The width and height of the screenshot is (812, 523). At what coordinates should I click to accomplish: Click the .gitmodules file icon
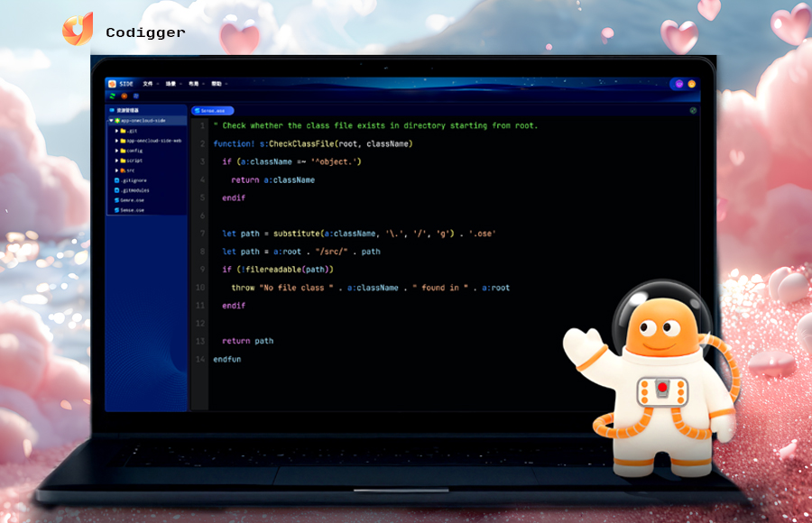click(x=117, y=190)
